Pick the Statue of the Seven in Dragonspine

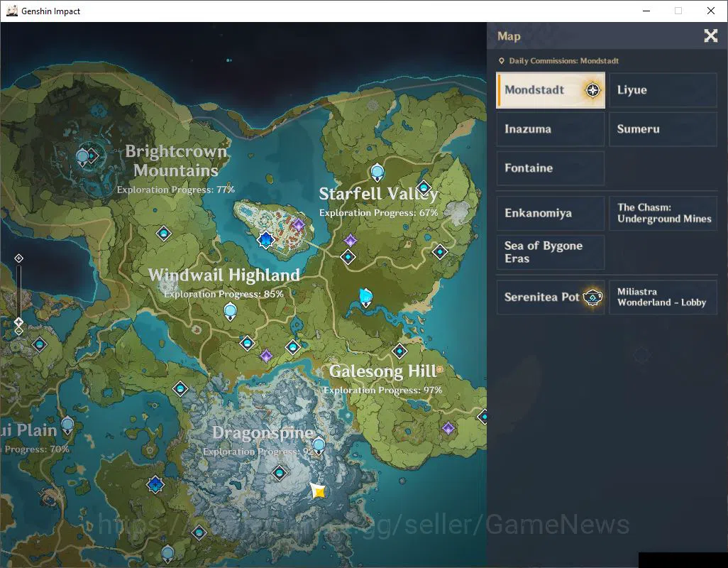(x=319, y=446)
